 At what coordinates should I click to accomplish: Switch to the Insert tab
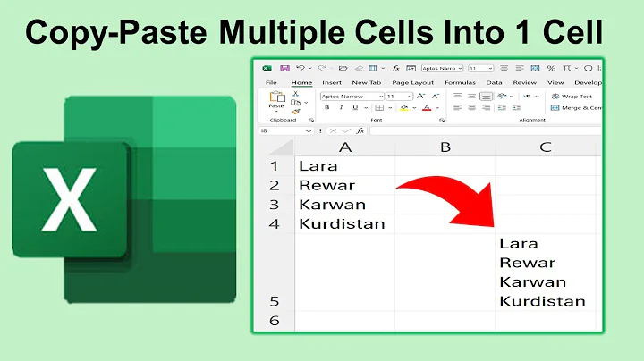(x=332, y=82)
